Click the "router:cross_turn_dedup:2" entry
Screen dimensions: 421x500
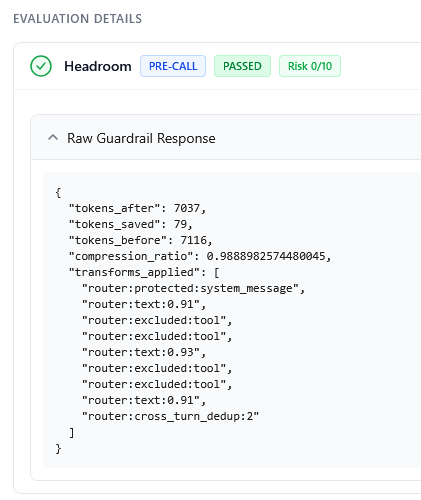point(170,416)
